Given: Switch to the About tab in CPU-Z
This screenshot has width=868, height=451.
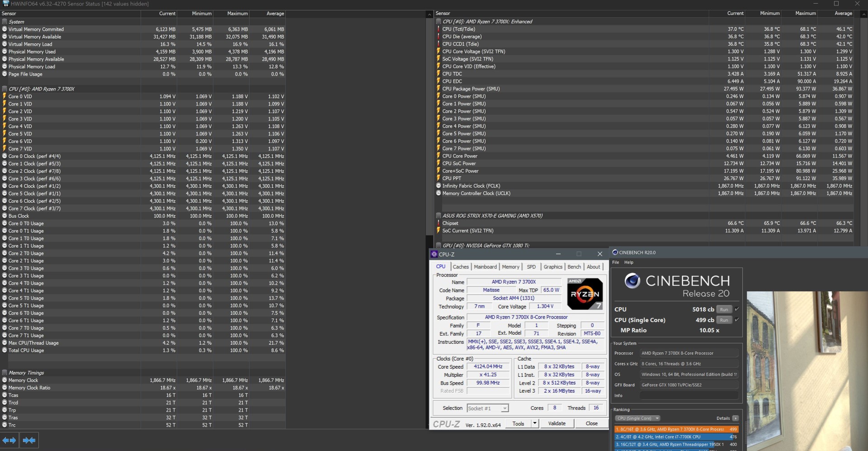Looking at the screenshot, I should click(594, 267).
